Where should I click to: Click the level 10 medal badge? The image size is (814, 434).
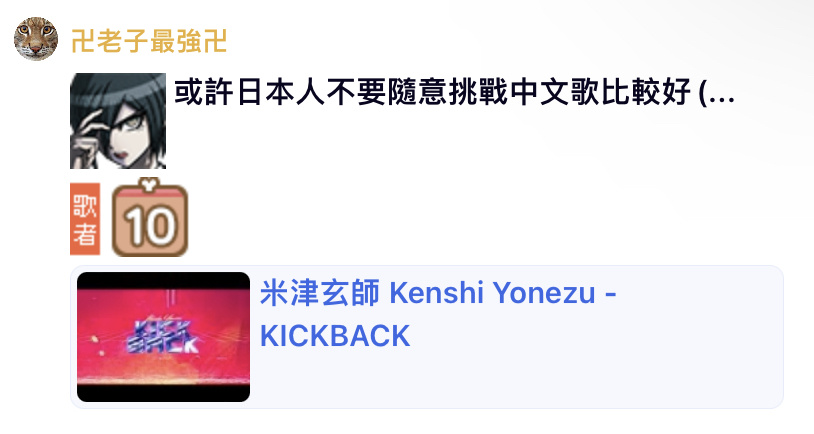(x=150, y=218)
